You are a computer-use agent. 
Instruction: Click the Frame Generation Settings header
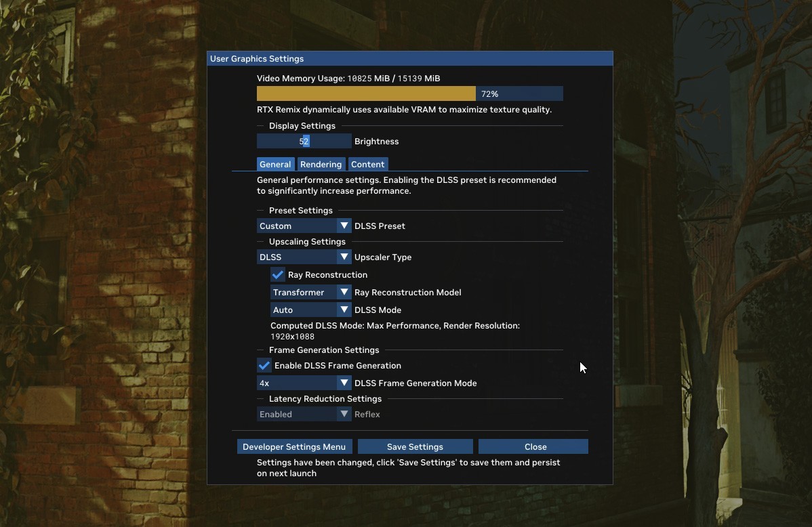(324, 350)
